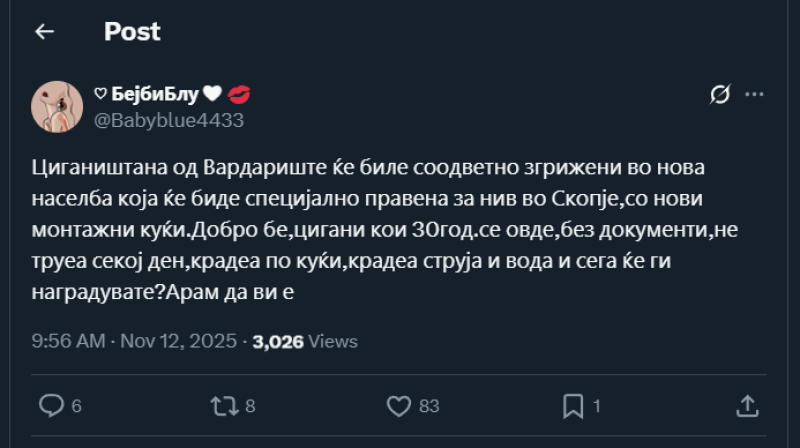The width and height of the screenshot is (800, 448).
Task: Click the repost count 8
Action: click(x=250, y=406)
